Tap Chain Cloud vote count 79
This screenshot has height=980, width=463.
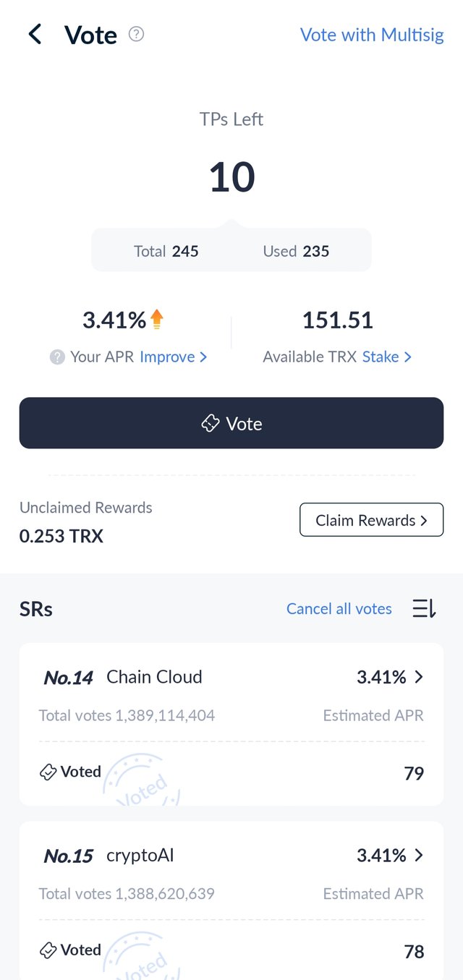point(414,773)
